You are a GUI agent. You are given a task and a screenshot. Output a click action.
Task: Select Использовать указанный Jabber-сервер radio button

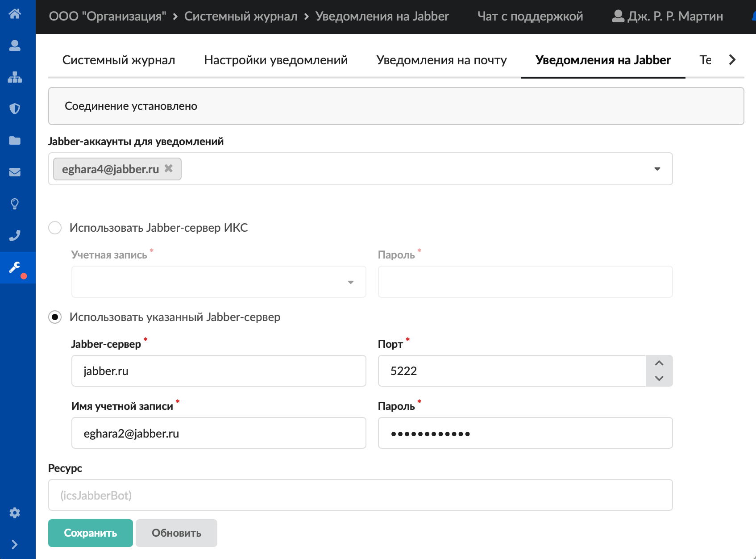coord(55,317)
